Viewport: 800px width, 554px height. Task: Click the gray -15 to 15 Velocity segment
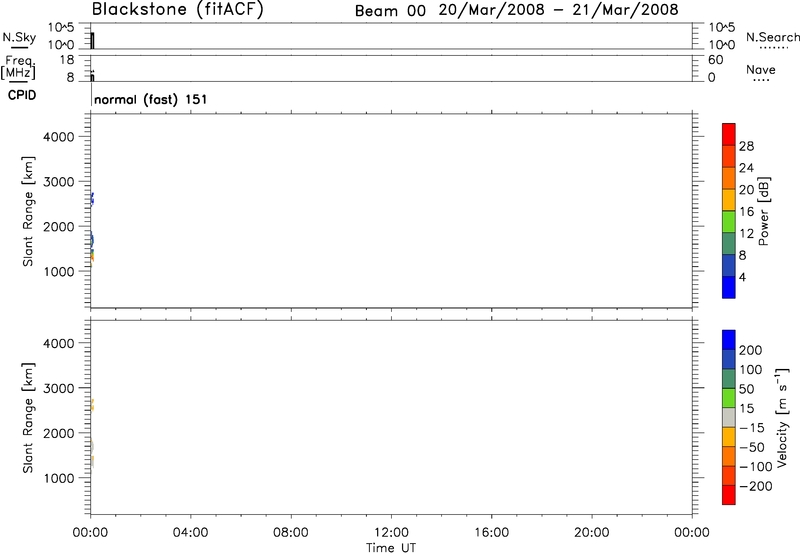(729, 418)
